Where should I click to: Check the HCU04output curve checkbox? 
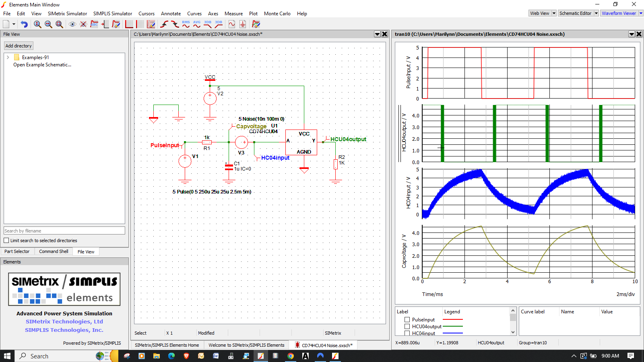tap(407, 327)
